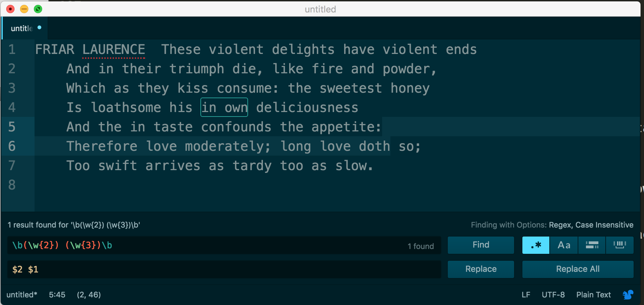
Task: Click the Find button
Action: click(x=481, y=245)
